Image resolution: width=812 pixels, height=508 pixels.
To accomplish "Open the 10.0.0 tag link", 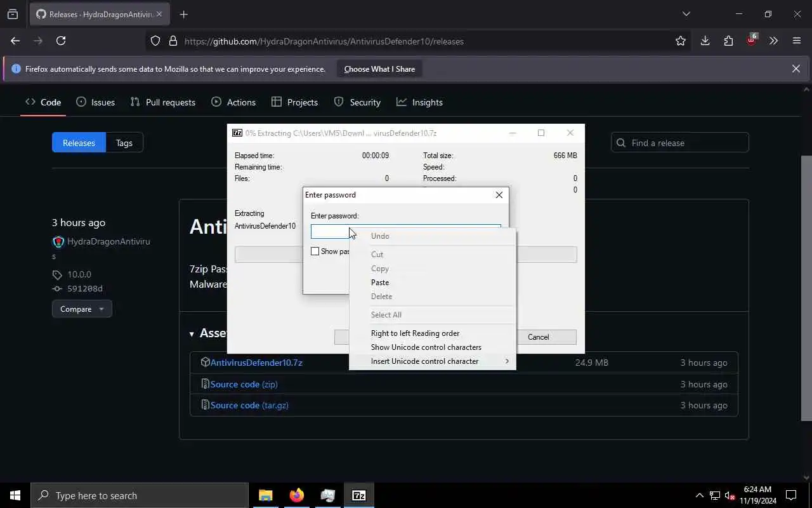I will [x=79, y=274].
